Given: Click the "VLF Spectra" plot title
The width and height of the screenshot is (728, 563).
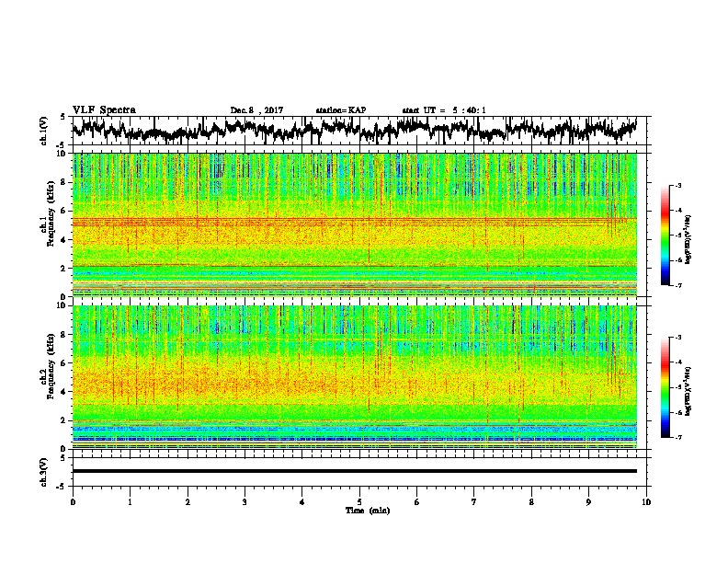Looking at the screenshot, I should pos(104,110).
